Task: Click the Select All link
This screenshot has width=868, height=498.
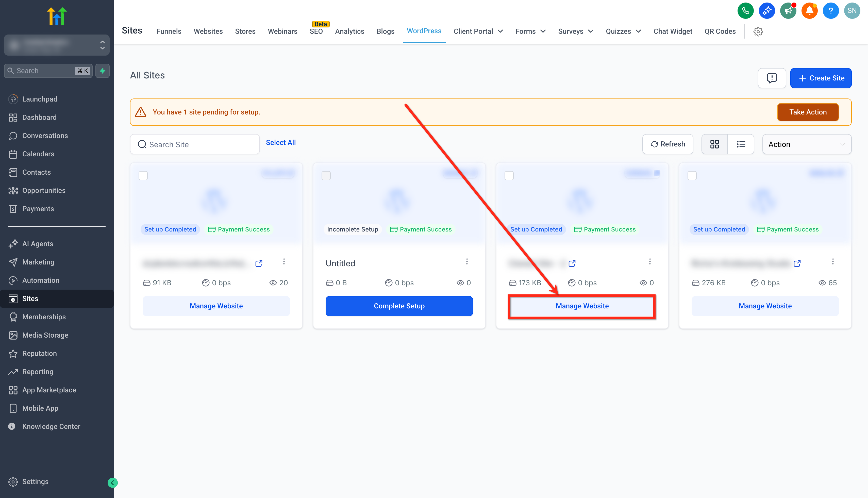Action: click(x=281, y=143)
